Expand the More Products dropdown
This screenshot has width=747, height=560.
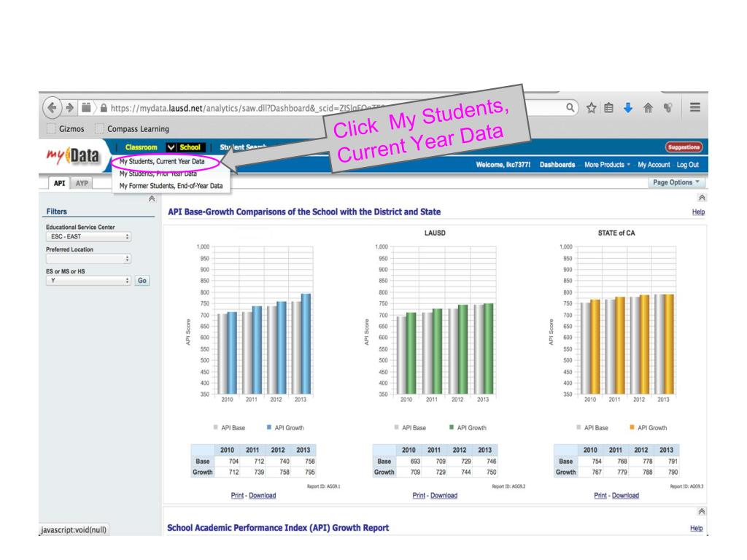coord(608,165)
